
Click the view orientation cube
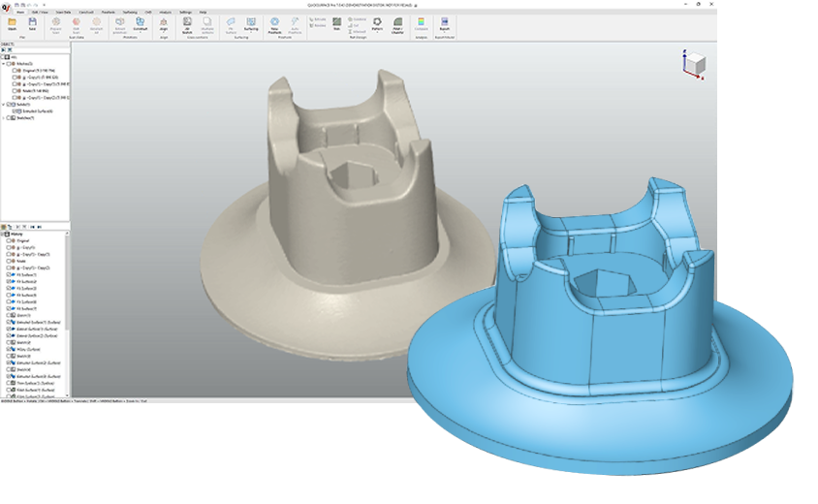693,65
